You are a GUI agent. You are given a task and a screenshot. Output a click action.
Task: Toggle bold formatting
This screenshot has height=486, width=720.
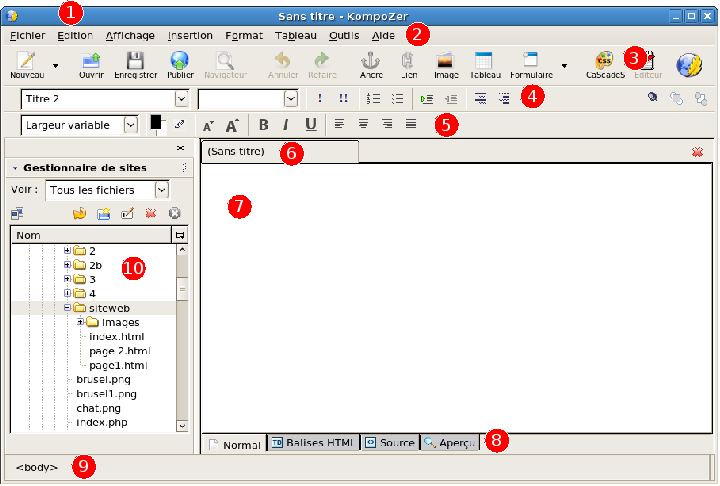pos(264,124)
